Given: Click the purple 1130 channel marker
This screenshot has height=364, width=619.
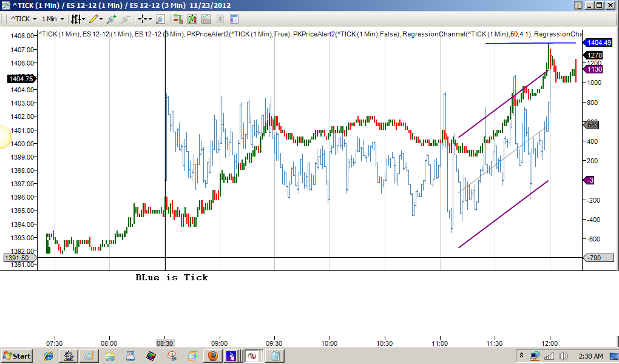Looking at the screenshot, I should (x=594, y=70).
